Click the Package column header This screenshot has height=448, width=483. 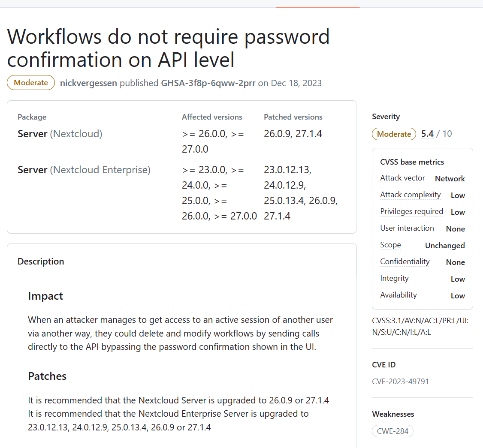coord(32,117)
